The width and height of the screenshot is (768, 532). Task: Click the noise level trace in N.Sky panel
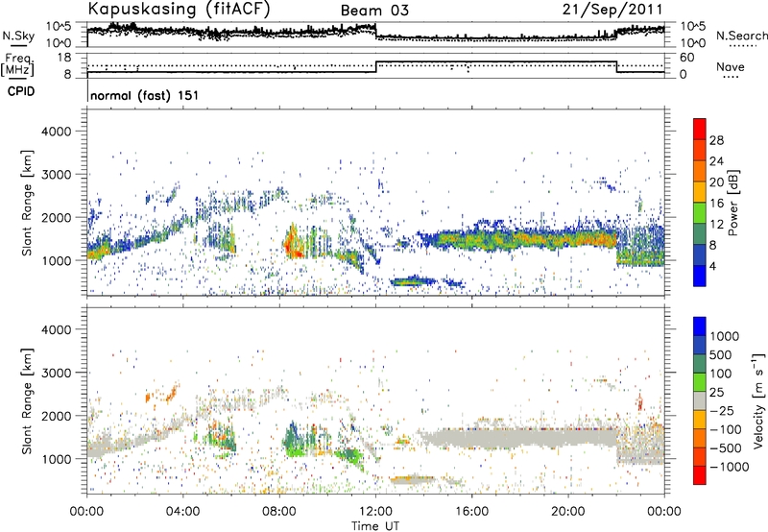point(375,33)
